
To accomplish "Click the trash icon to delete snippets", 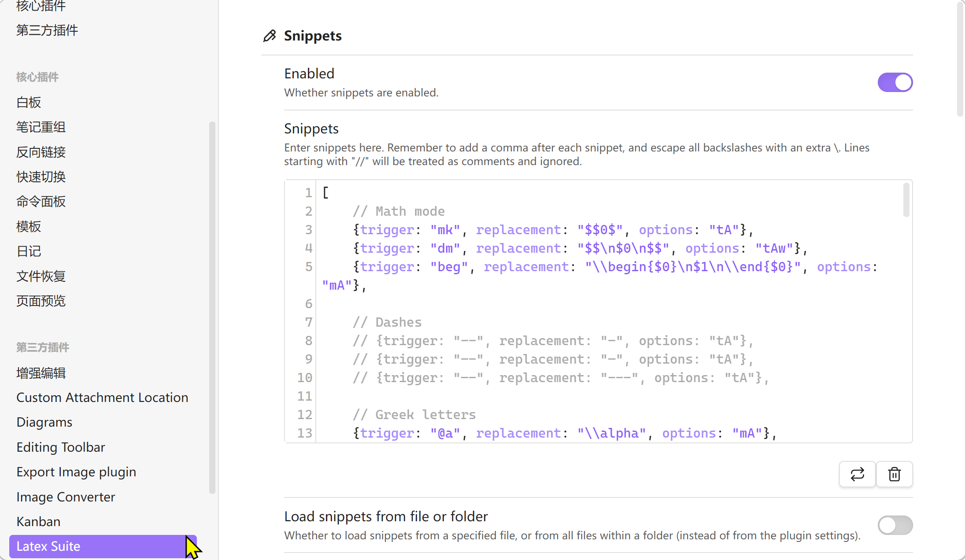I will (x=894, y=474).
